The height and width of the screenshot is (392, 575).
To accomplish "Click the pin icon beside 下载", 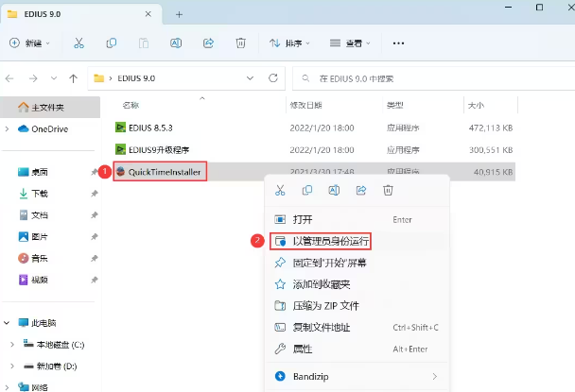I will tap(95, 193).
